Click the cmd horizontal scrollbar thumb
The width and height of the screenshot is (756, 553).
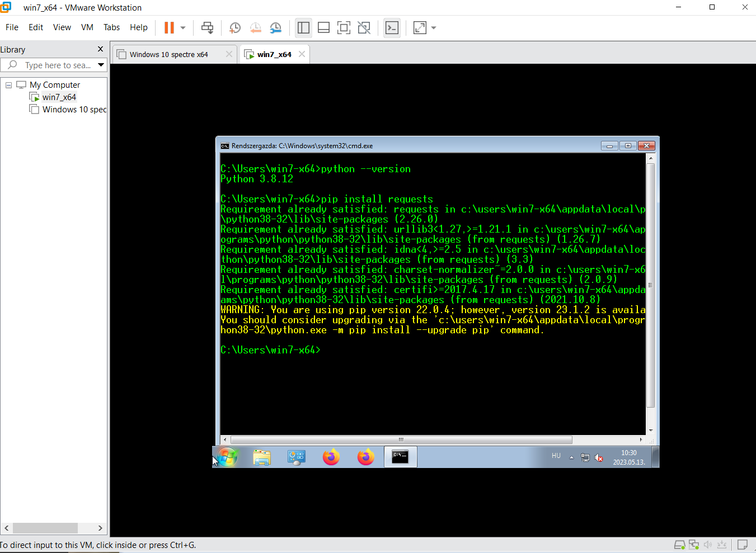[x=401, y=439]
